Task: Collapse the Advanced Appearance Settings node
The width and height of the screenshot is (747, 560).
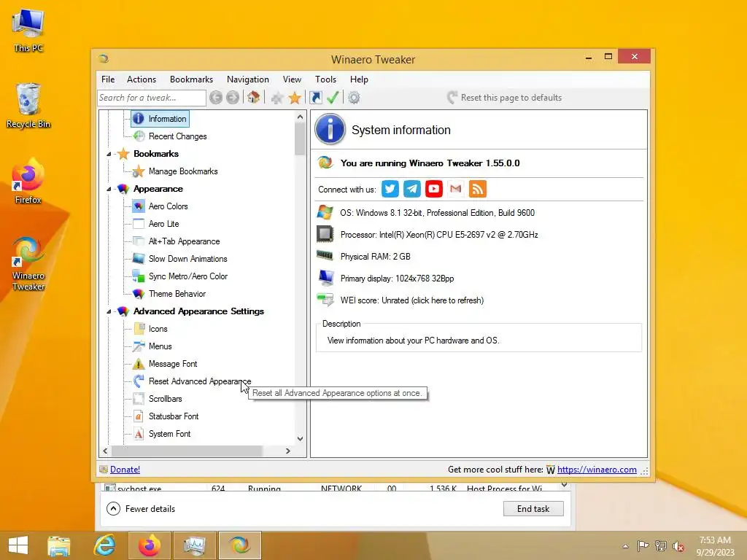Action: tap(109, 311)
